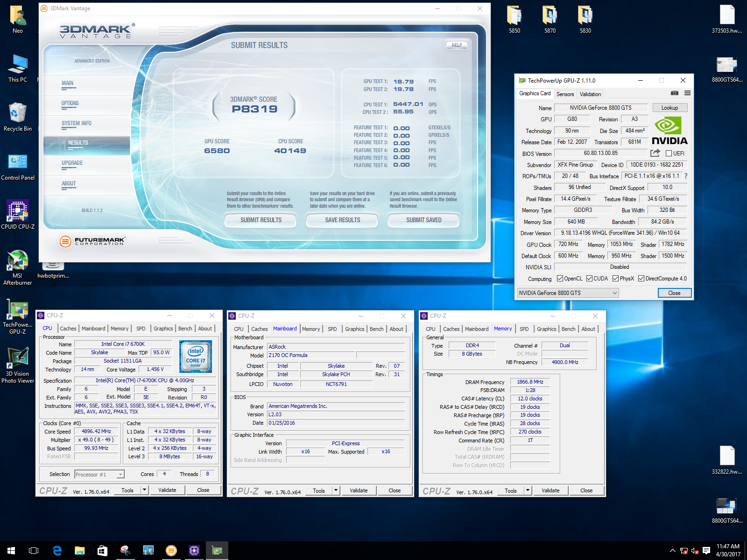
Task: Open This PC desktop icon
Action: click(x=18, y=68)
